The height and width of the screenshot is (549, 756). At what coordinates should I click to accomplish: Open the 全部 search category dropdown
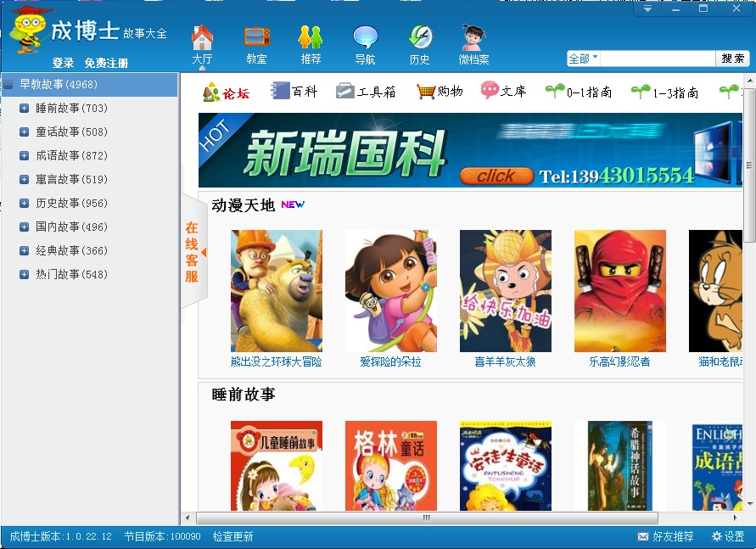tap(583, 59)
